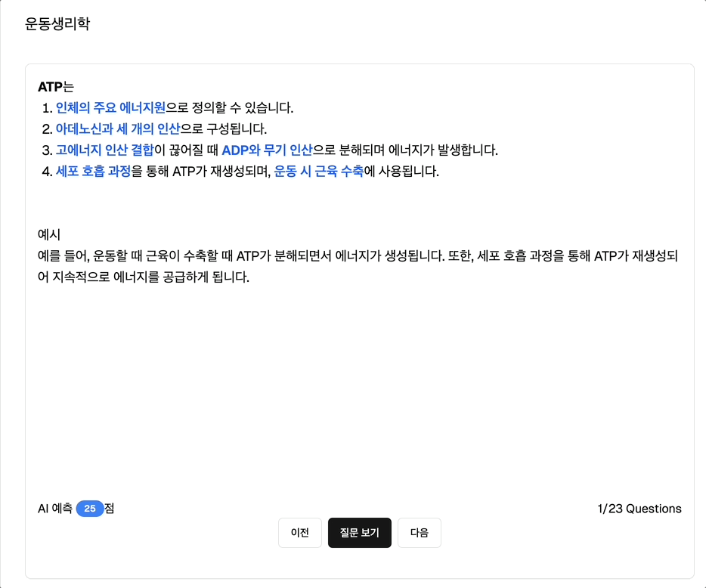This screenshot has width=706, height=588.
Task: Click the blue 25 score badge
Action: tap(90, 509)
